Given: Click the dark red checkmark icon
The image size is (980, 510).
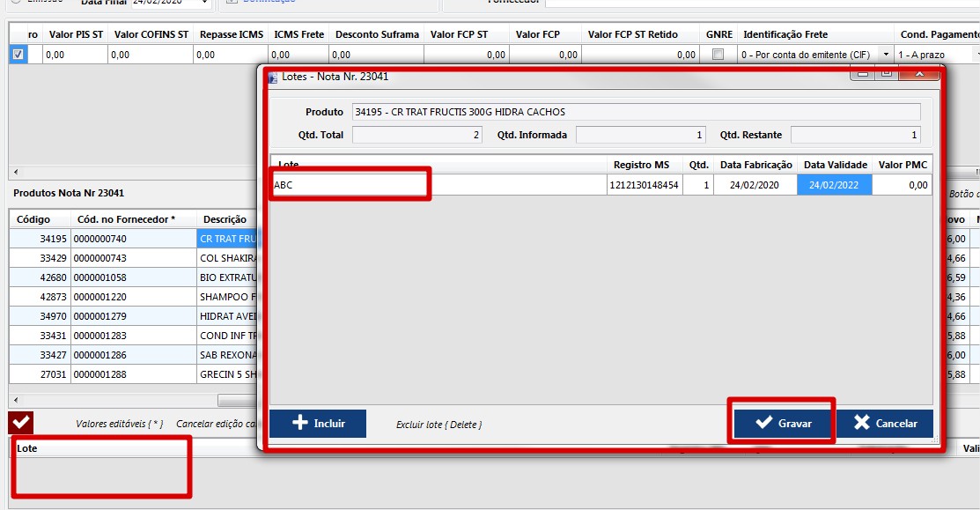Looking at the screenshot, I should (21, 423).
